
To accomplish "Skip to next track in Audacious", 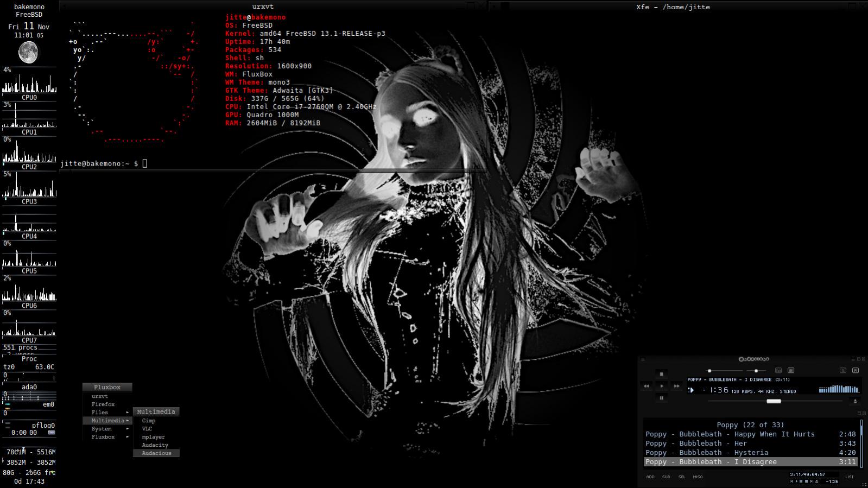I will (676, 386).
